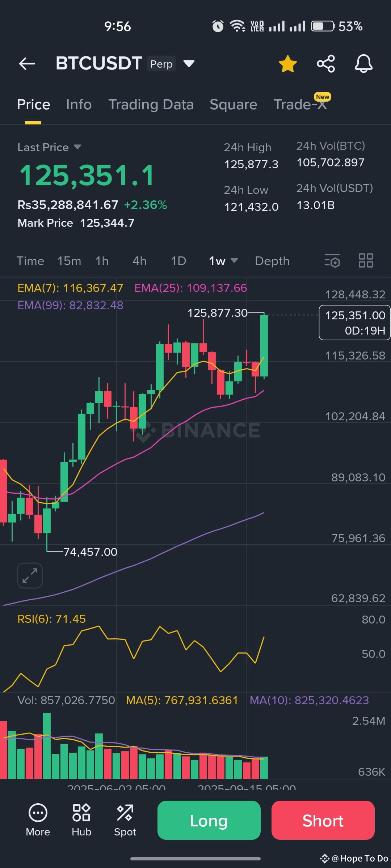Switch to the Price tab

pyautogui.click(x=33, y=105)
